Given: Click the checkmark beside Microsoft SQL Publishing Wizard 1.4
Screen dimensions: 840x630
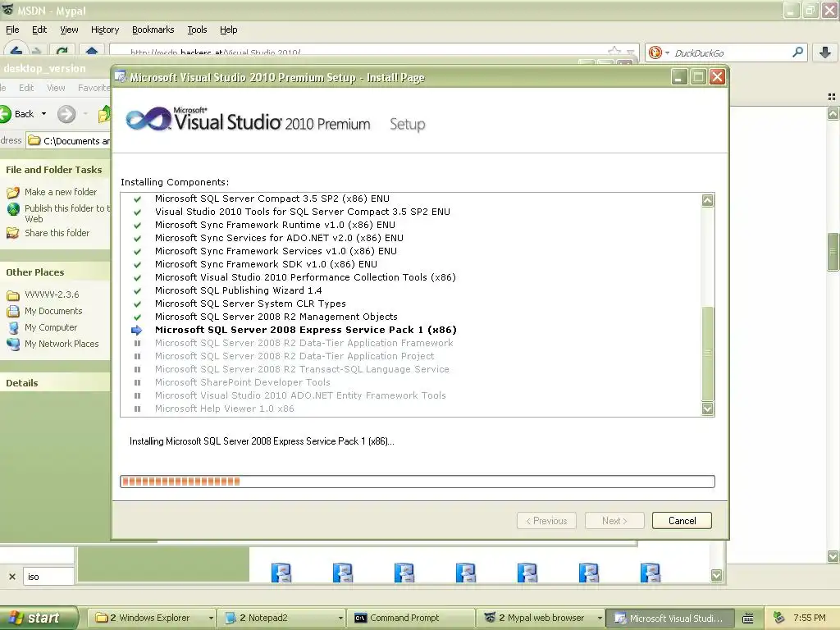Looking at the screenshot, I should pyautogui.click(x=137, y=291).
